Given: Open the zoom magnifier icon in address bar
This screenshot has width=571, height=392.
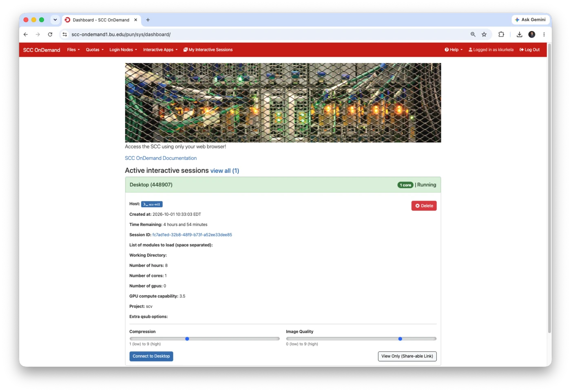Looking at the screenshot, I should point(473,35).
